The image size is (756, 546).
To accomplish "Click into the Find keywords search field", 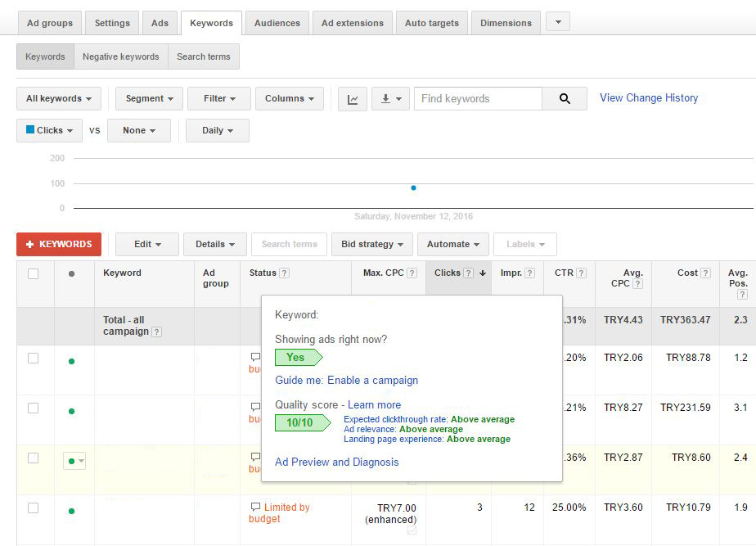I will coord(478,99).
